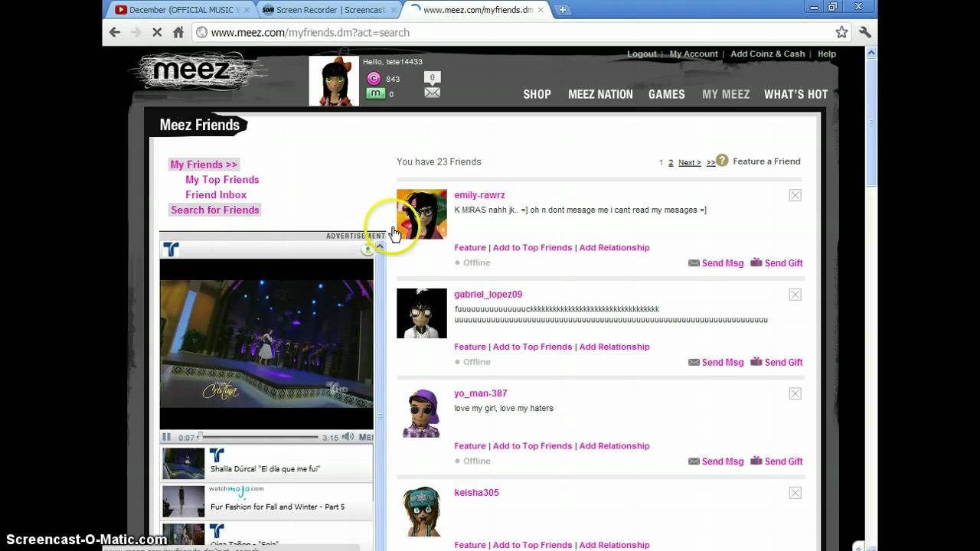Bookmark this page with the star icon
Viewport: 980px width, 551px height.
tap(841, 32)
